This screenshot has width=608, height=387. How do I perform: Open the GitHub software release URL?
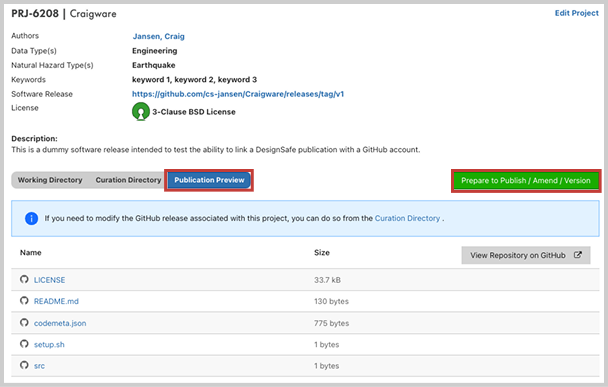[238, 94]
